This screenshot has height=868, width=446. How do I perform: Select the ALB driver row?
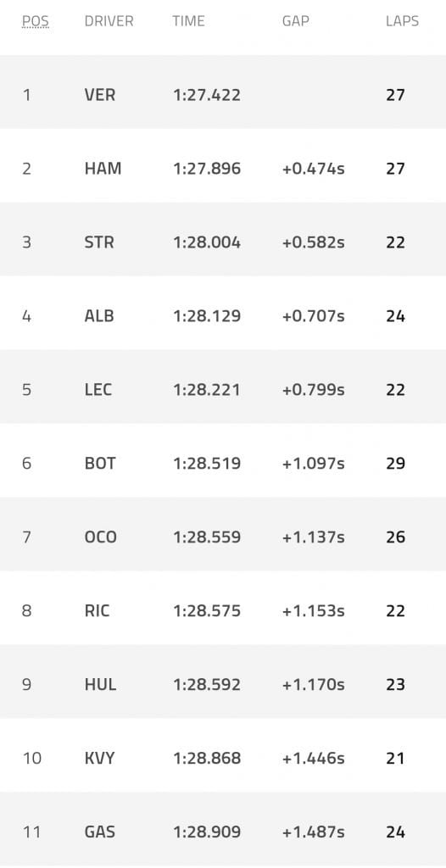(x=223, y=316)
